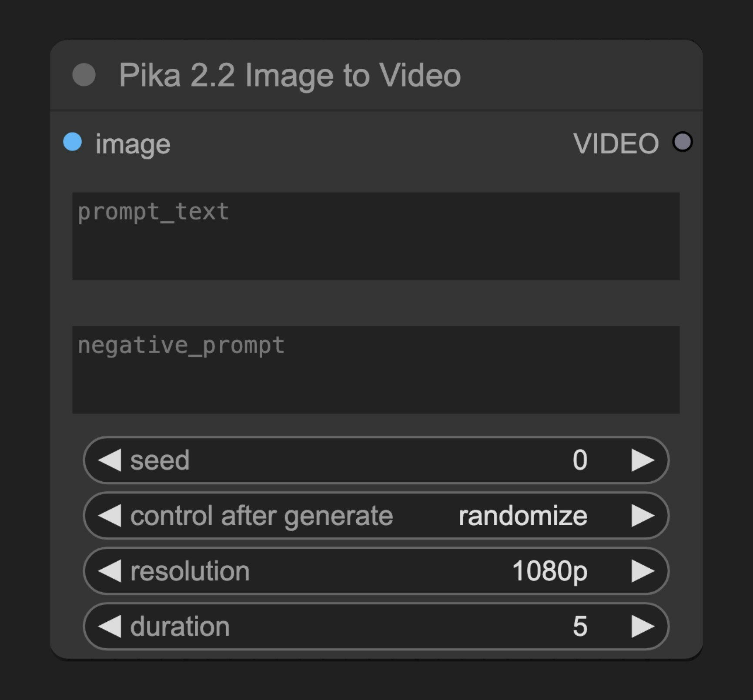Decrease seed with left arrow
753x700 pixels.
pos(110,460)
